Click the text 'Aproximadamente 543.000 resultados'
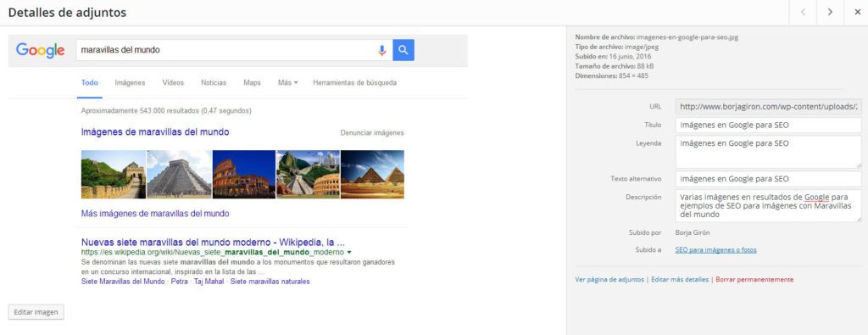868x335 pixels. pos(140,111)
